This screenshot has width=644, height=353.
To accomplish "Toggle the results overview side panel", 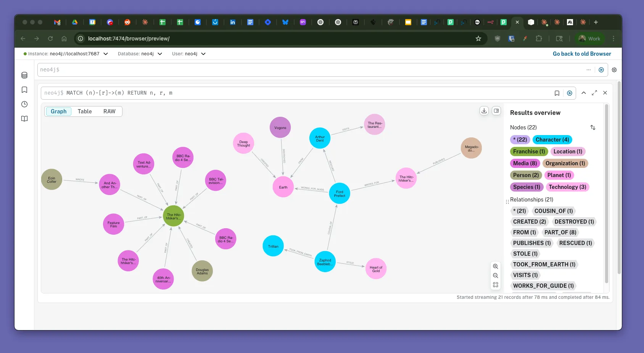I will coord(496,111).
